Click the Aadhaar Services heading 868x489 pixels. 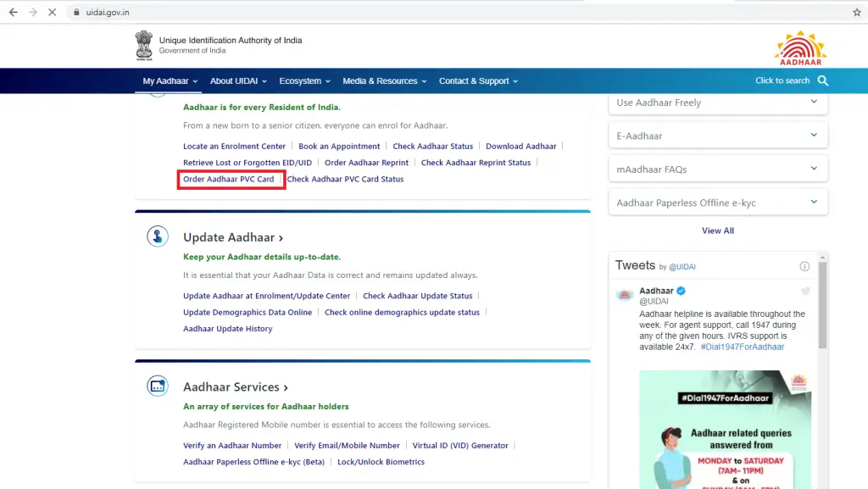pyautogui.click(x=236, y=386)
